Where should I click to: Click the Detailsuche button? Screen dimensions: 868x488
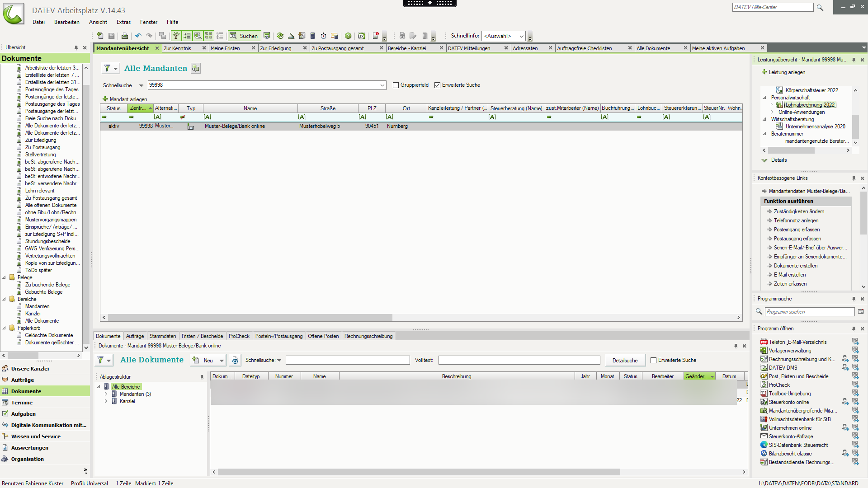point(625,360)
